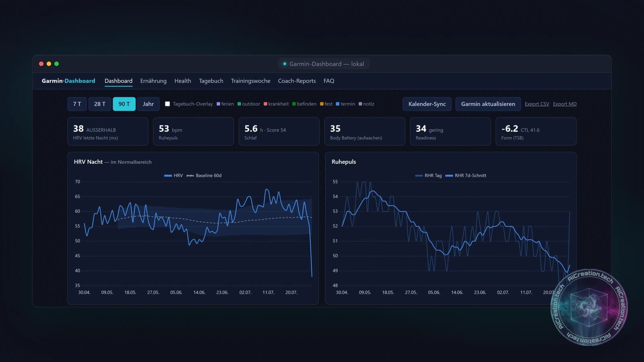Switch to the Ernährung tab
Image resolution: width=644 pixels, height=362 pixels.
coord(153,81)
